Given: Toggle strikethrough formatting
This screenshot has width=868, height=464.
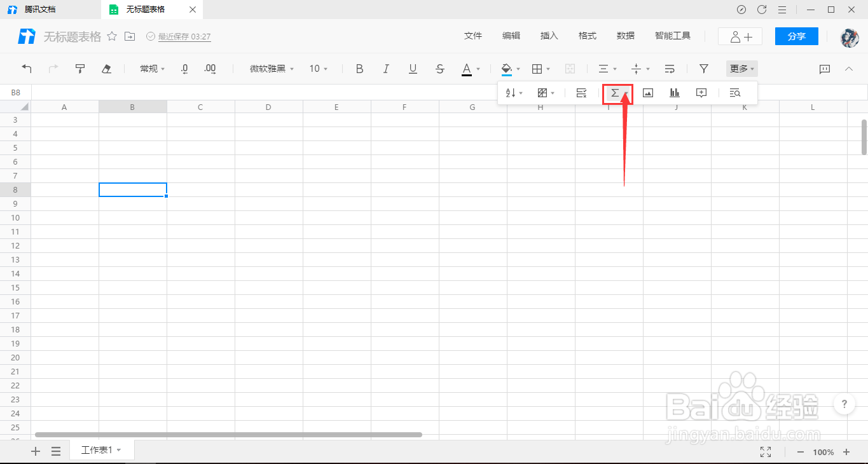Looking at the screenshot, I should [x=440, y=69].
